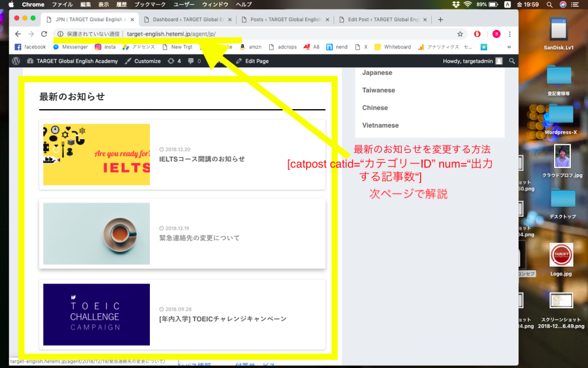The height and width of the screenshot is (368, 588).
Task: Reload the current page
Action: point(44,34)
